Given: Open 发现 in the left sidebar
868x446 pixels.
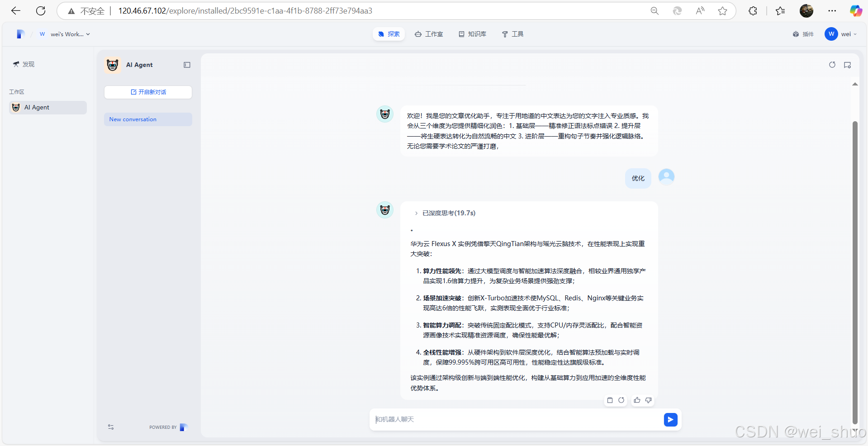Looking at the screenshot, I should 24,64.
